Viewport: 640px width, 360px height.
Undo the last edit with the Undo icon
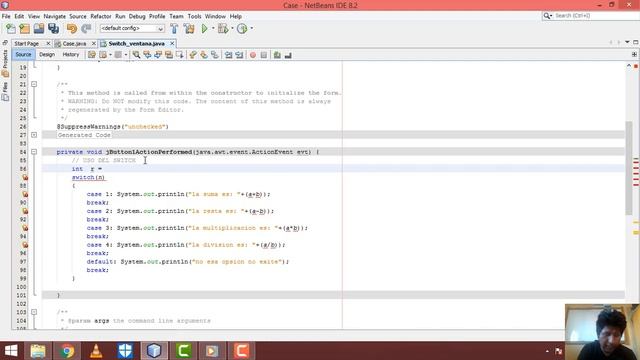pyautogui.click(x=72, y=29)
